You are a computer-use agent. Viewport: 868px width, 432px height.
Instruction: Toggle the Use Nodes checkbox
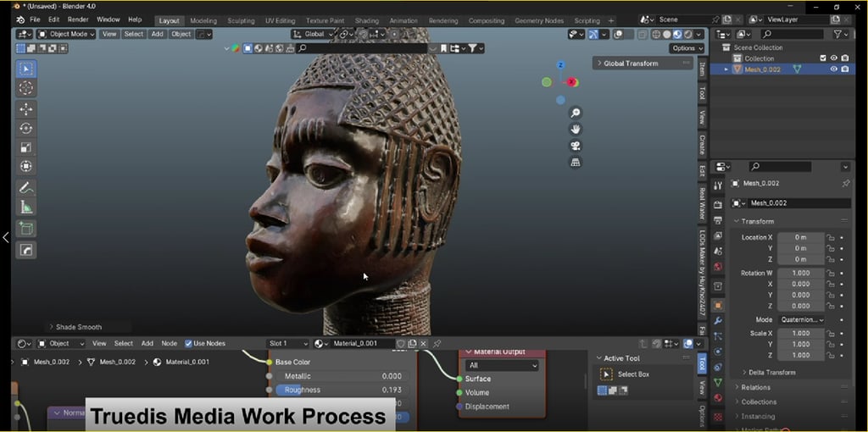(x=188, y=344)
